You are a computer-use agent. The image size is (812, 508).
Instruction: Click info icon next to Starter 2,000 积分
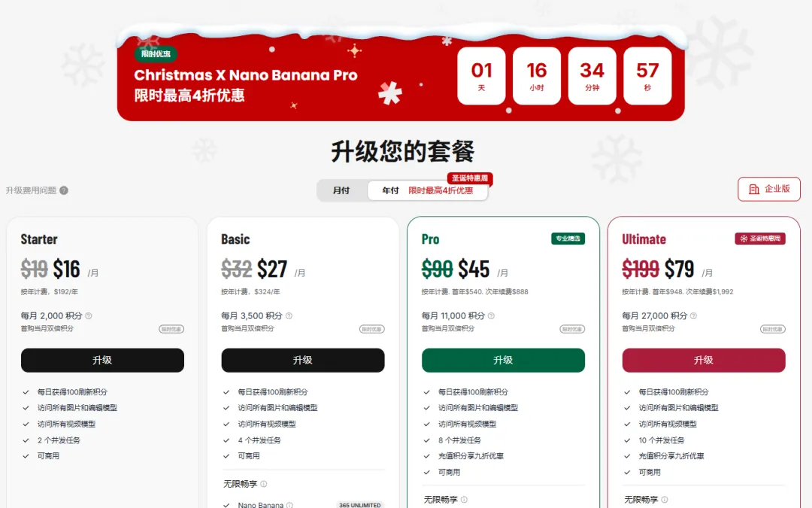click(89, 315)
